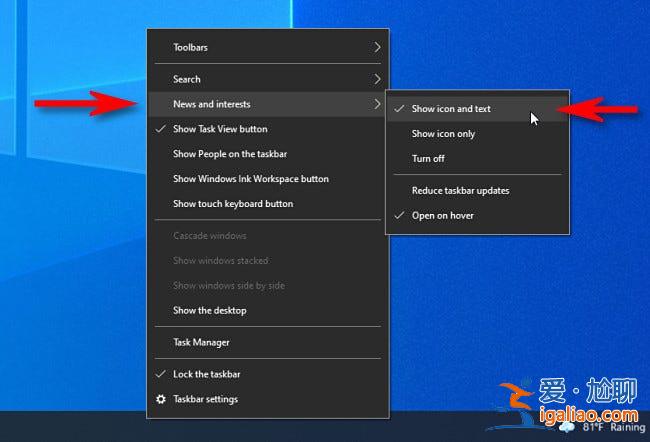Select News and interests menu entry

point(268,104)
